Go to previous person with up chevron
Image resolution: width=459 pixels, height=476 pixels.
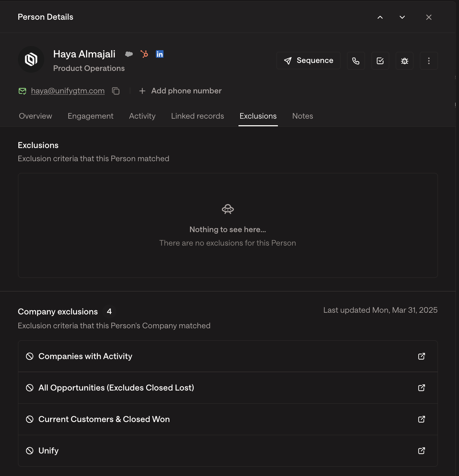pos(380,17)
